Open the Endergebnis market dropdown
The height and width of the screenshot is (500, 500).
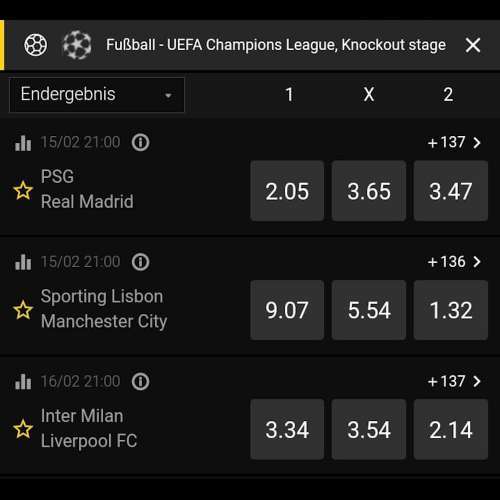[x=97, y=95]
